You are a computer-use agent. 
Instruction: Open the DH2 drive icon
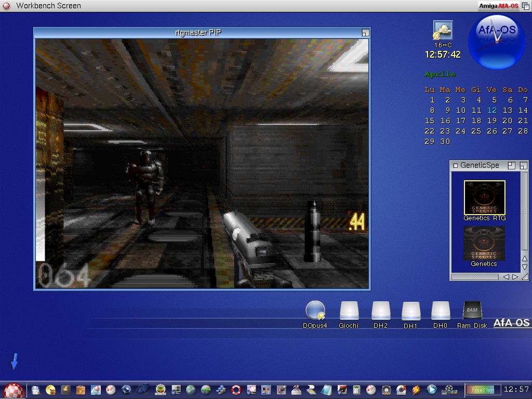point(380,311)
